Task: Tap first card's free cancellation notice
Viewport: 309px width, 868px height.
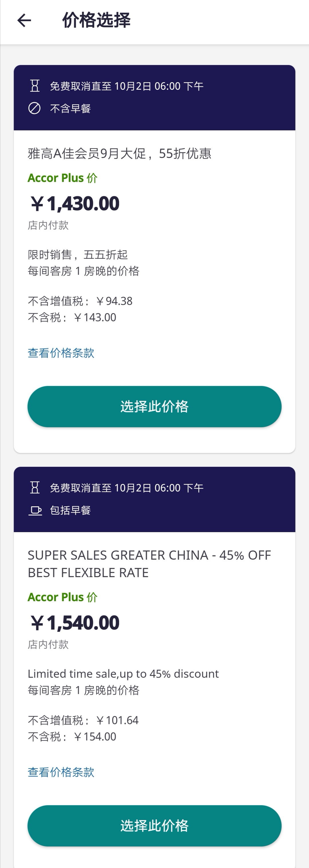Action: pos(126,86)
